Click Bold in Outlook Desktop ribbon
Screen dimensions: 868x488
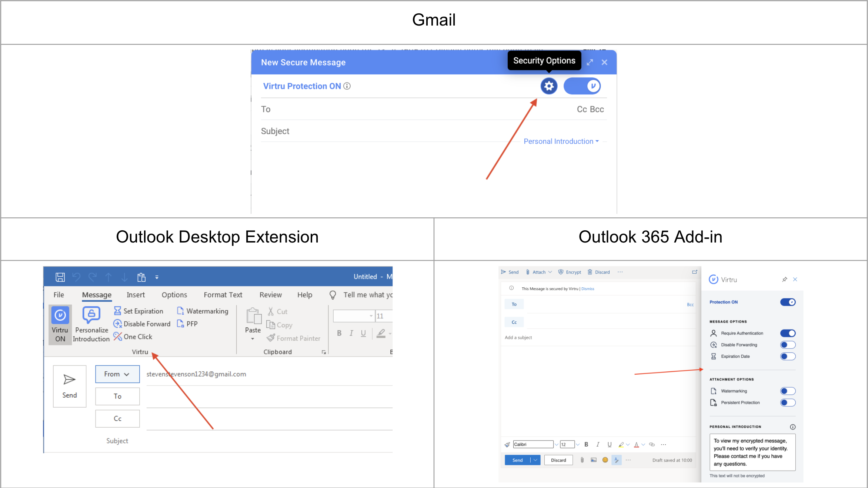(339, 333)
